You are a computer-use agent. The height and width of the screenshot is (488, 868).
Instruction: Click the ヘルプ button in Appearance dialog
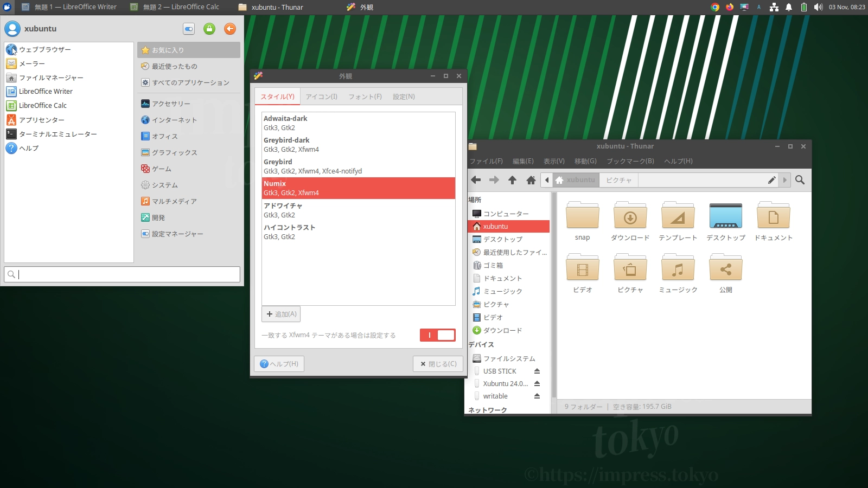pyautogui.click(x=279, y=364)
